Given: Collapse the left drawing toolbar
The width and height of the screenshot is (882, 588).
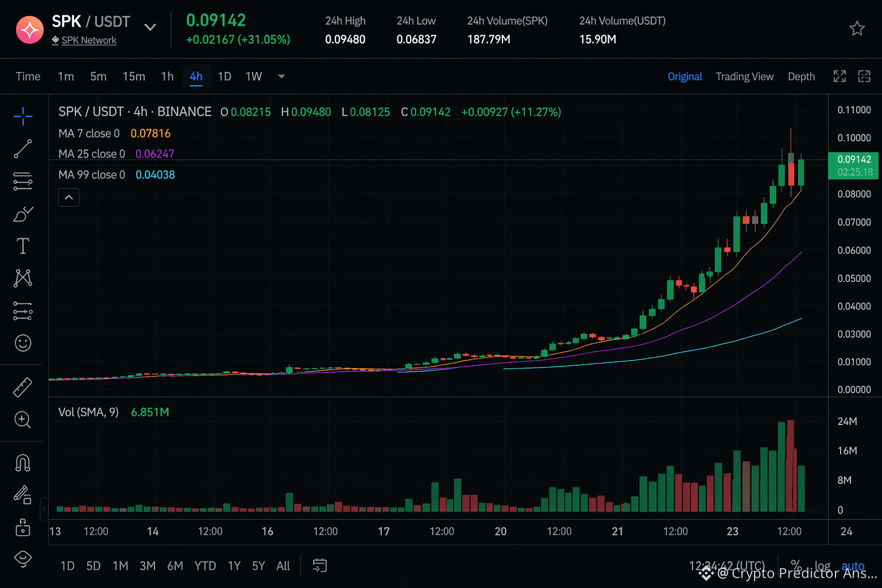Looking at the screenshot, I should [44, 509].
